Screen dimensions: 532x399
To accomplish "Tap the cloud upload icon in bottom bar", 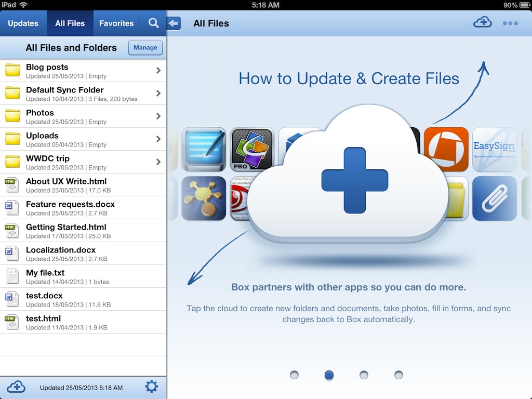I will coord(16,387).
